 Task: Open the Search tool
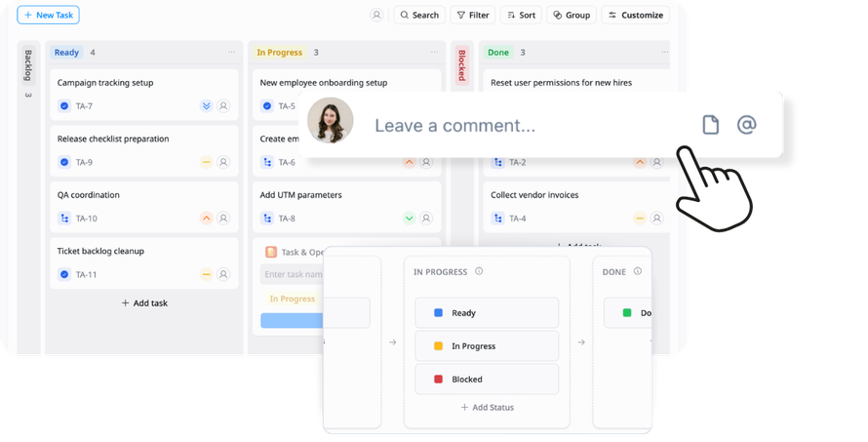pyautogui.click(x=419, y=15)
